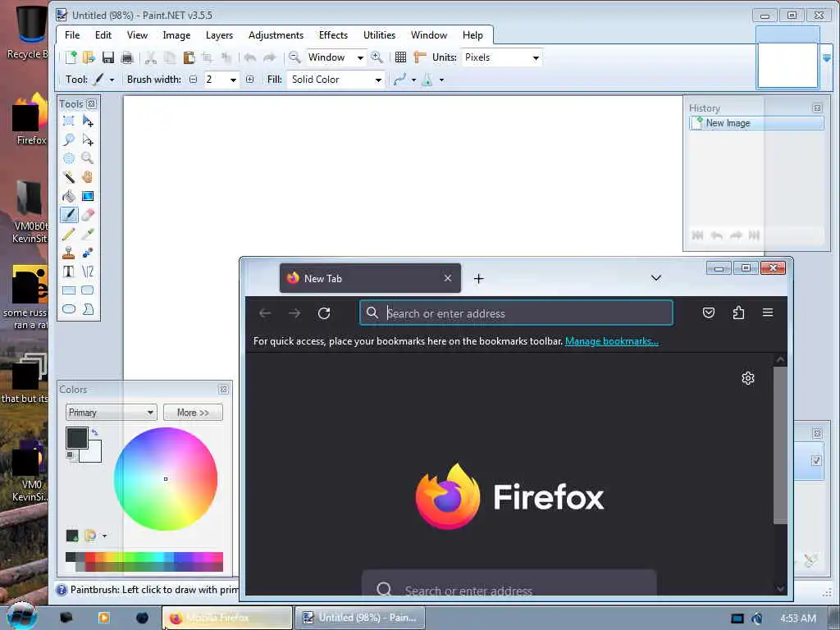Open the Layers menu
Screen dimensions: 840x630
click(219, 35)
